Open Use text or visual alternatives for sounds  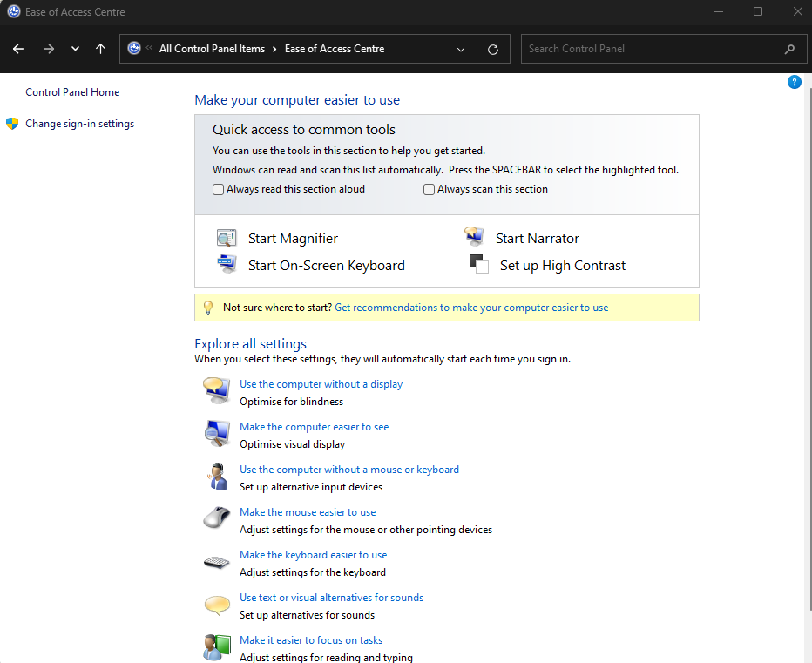(331, 598)
